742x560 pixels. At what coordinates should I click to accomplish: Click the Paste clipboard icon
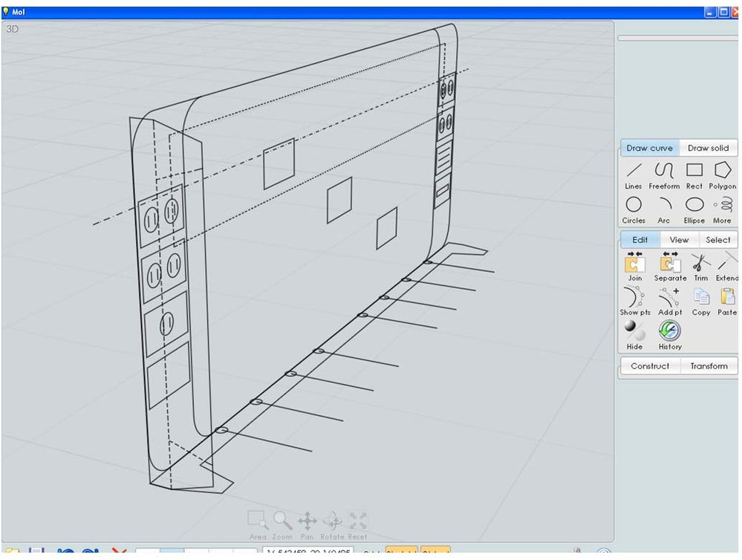tap(727, 301)
